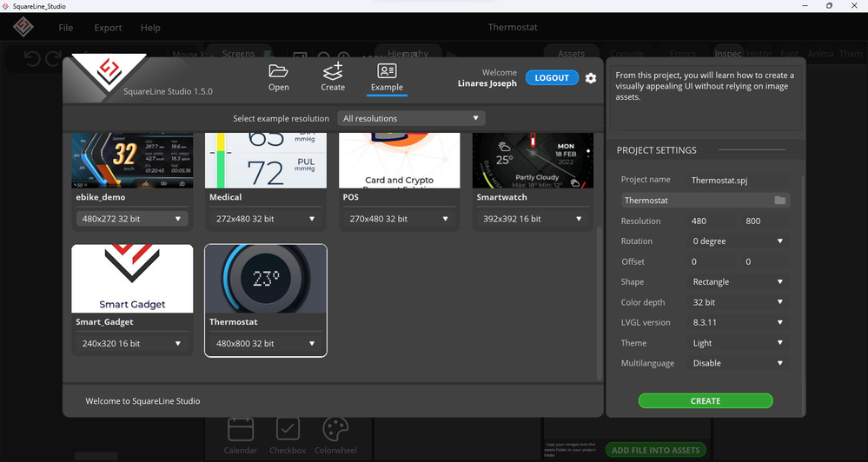Switch to the Create tab
Viewport: 868px width, 462px height.
pyautogui.click(x=333, y=77)
